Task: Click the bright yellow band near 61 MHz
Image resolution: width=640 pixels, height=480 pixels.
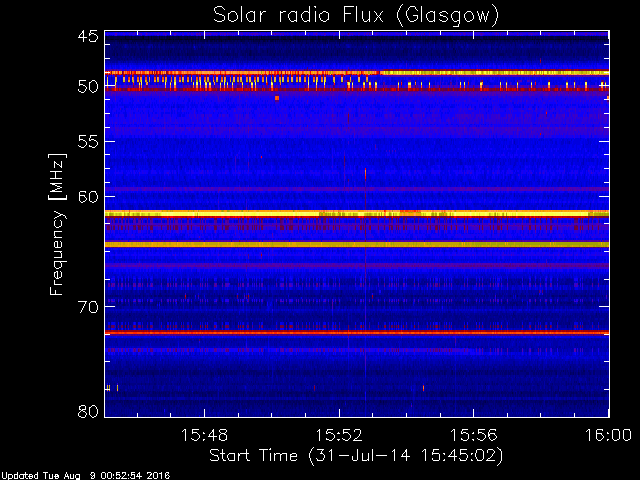Action: (357, 213)
